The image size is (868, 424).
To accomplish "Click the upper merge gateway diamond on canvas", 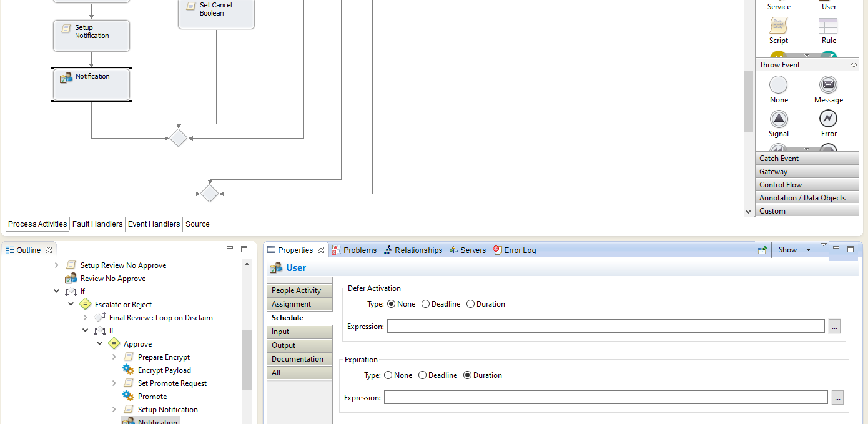I will pos(179,138).
